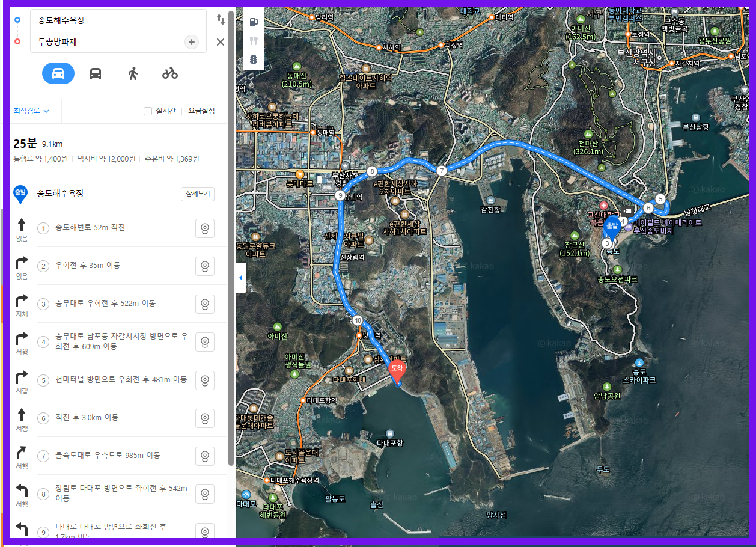Add a waypoint with the plus icon

[x=191, y=42]
